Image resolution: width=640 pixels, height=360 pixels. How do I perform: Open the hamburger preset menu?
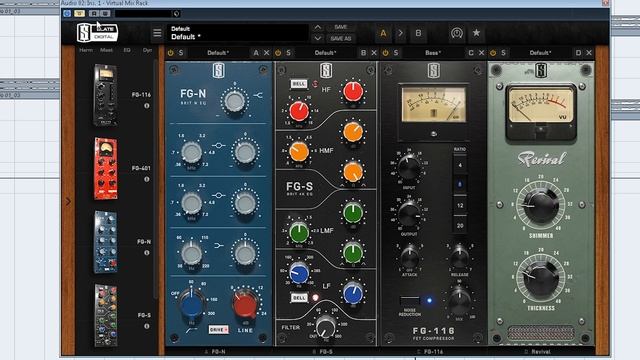(157, 33)
